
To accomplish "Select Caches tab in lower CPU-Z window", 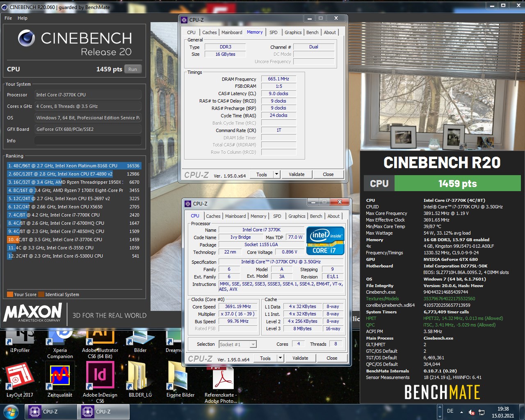I will tap(213, 216).
